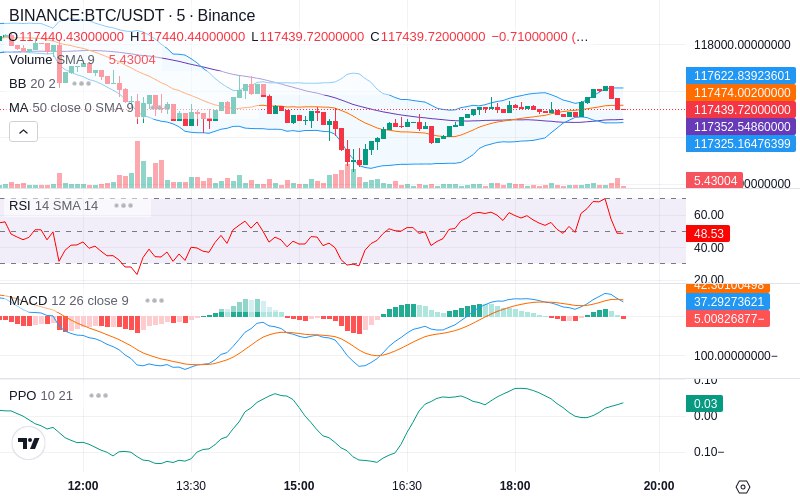Collapse the indicator legend with arrow button
Screen dimensions: 800x500
23,132
